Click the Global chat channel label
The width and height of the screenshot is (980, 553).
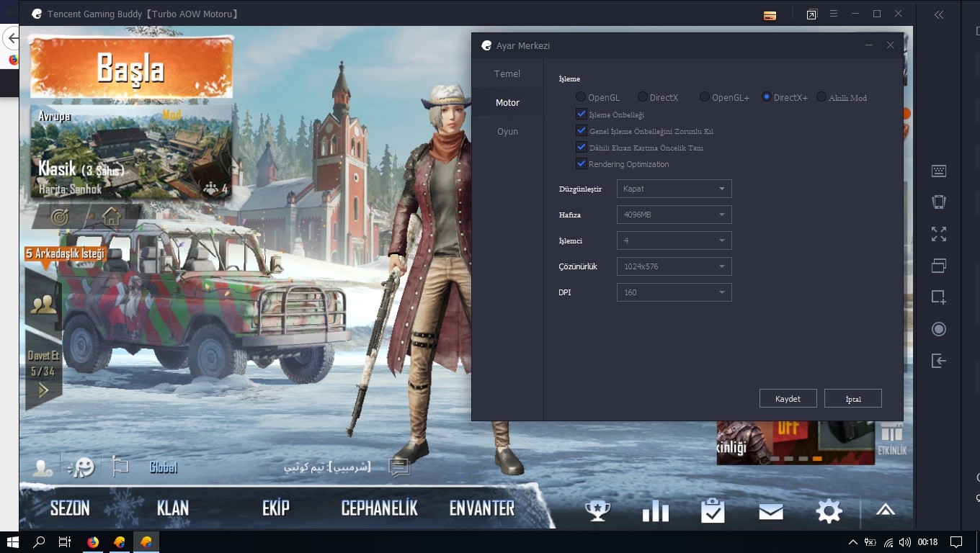(164, 467)
